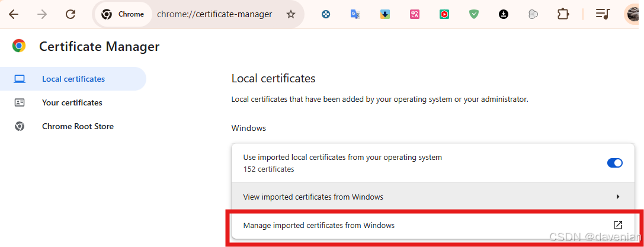Click the Chrome site info chip
This screenshot has height=247, width=644.
pos(123,14)
